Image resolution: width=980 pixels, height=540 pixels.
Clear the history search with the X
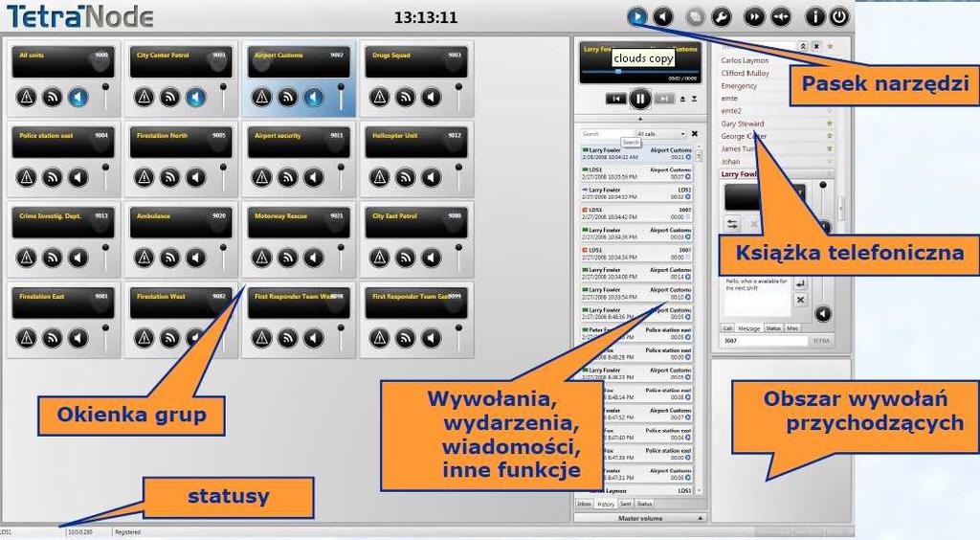[695, 134]
